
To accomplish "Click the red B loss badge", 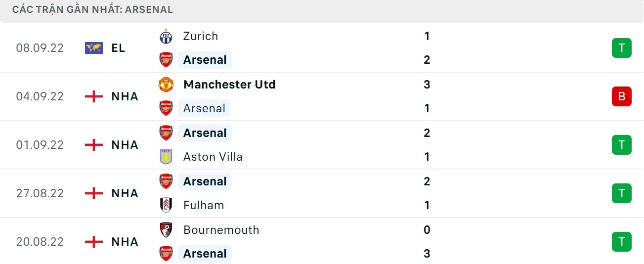I will point(621,96).
